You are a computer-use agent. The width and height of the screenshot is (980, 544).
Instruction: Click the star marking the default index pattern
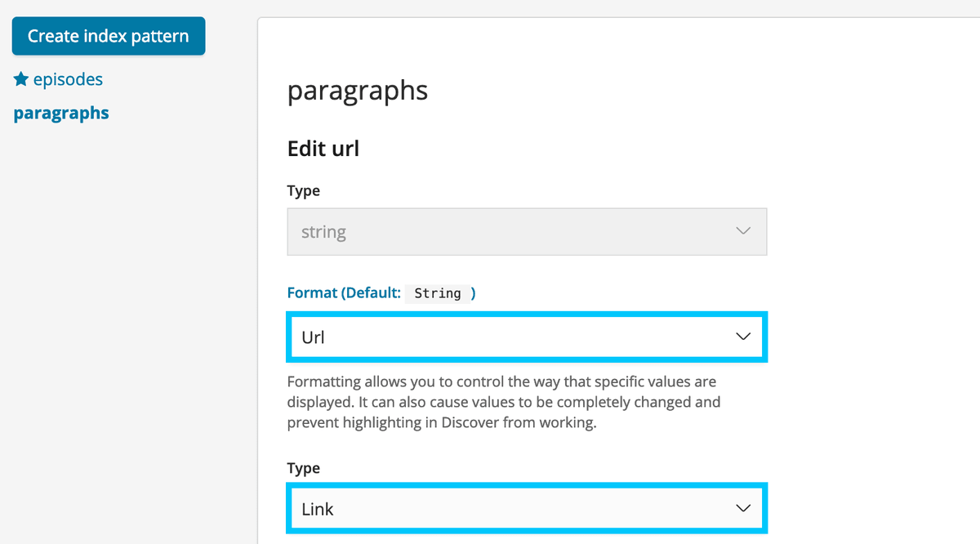pos(18,78)
